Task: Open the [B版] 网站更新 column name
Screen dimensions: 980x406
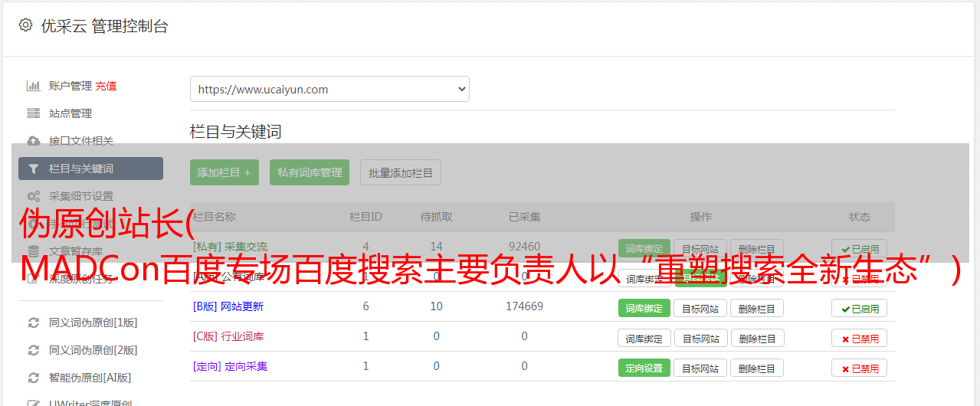Action: pos(228,306)
